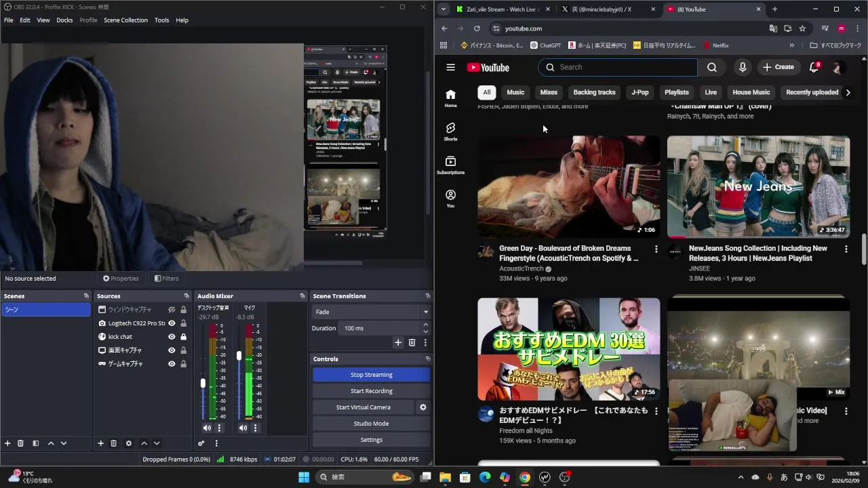
Task: Click Start Recording button
Action: tap(371, 391)
